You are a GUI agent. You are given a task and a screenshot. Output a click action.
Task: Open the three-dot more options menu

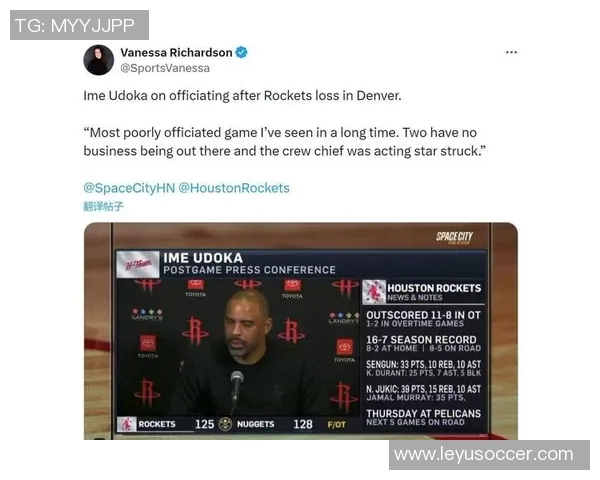511,52
